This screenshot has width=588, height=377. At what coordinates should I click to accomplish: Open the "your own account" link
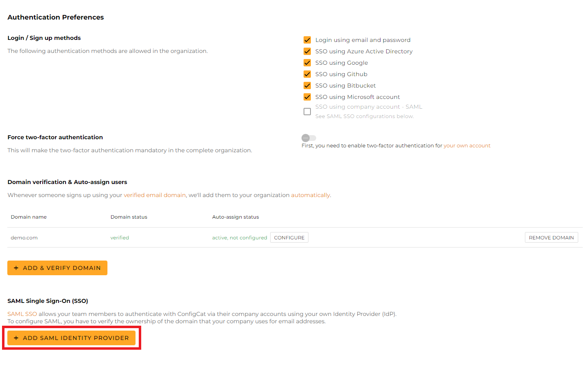(x=467, y=145)
